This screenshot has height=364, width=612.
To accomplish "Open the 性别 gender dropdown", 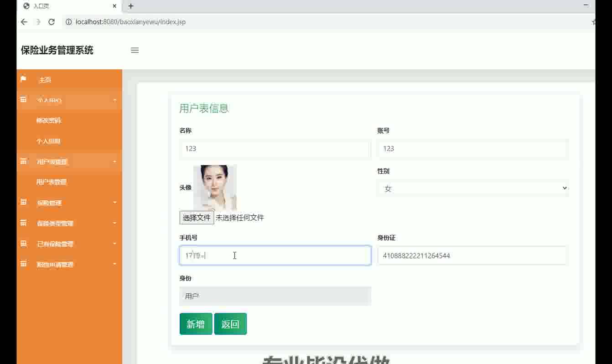I will pyautogui.click(x=472, y=188).
